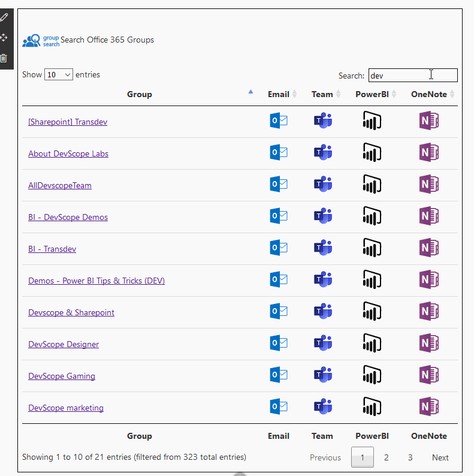This screenshot has width=474, height=476.
Task: Click the Search input field containing dev
Action: (413, 76)
